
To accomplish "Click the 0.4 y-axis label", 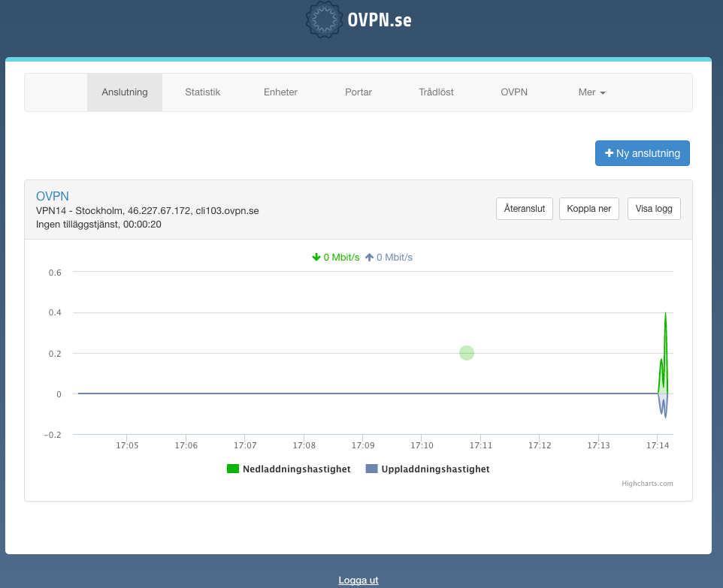I will (55, 312).
